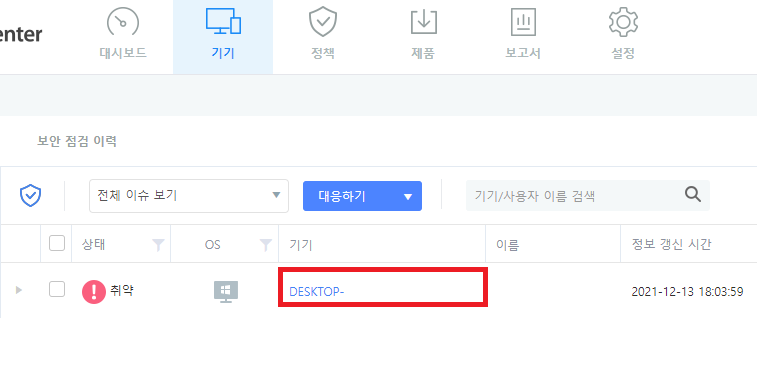Open the 보고서 report chart icon

(x=523, y=23)
